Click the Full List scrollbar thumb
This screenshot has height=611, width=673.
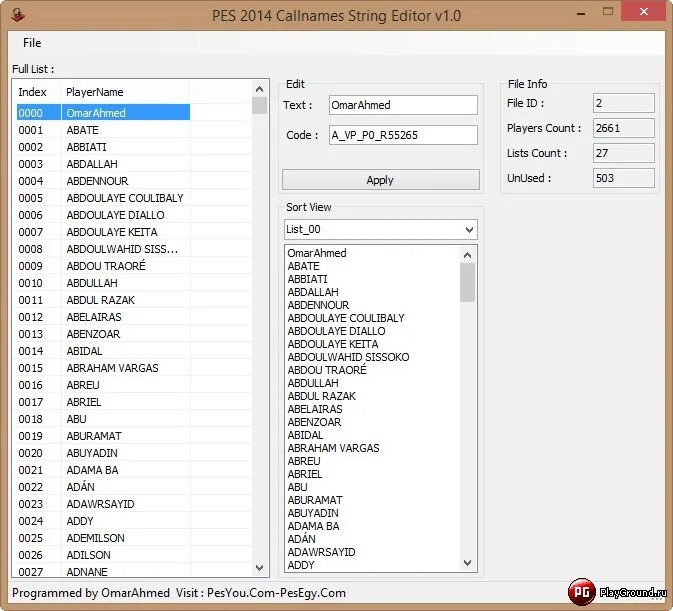259,106
